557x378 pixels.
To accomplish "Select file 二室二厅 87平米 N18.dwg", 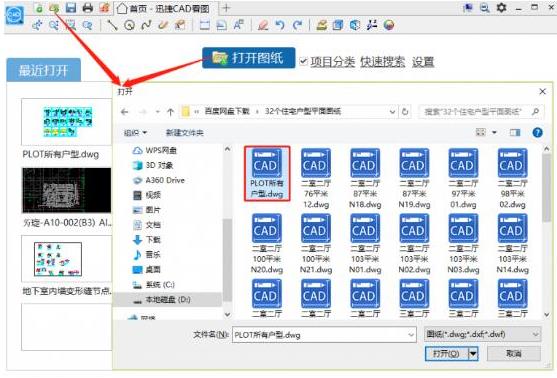I will [365, 178].
